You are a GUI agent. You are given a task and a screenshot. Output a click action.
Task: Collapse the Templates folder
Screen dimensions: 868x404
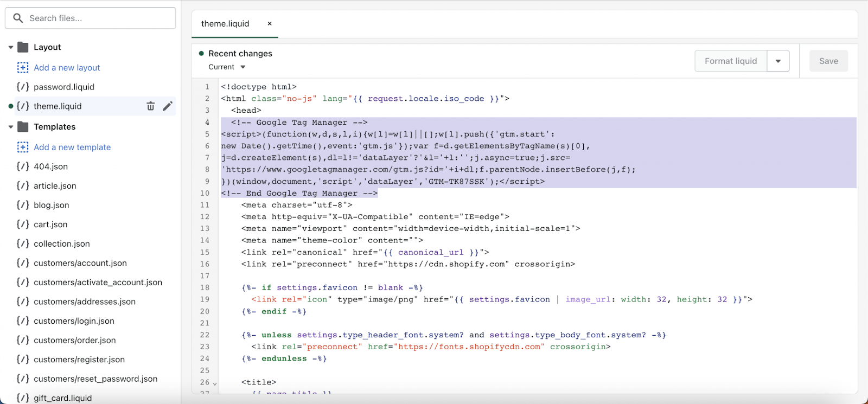click(11, 127)
